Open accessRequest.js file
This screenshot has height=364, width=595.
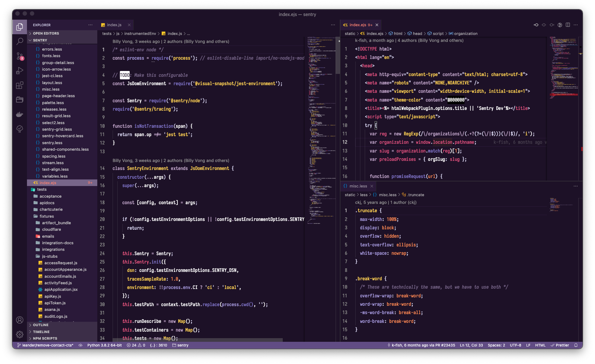[62, 263]
